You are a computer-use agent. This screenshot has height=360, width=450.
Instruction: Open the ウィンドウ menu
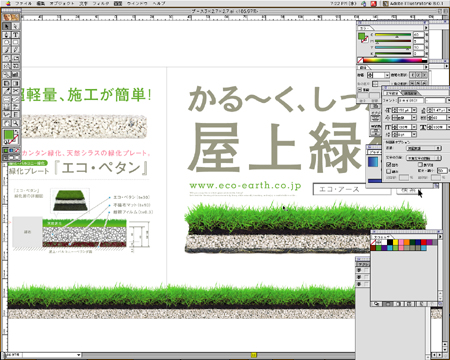click(x=137, y=3)
